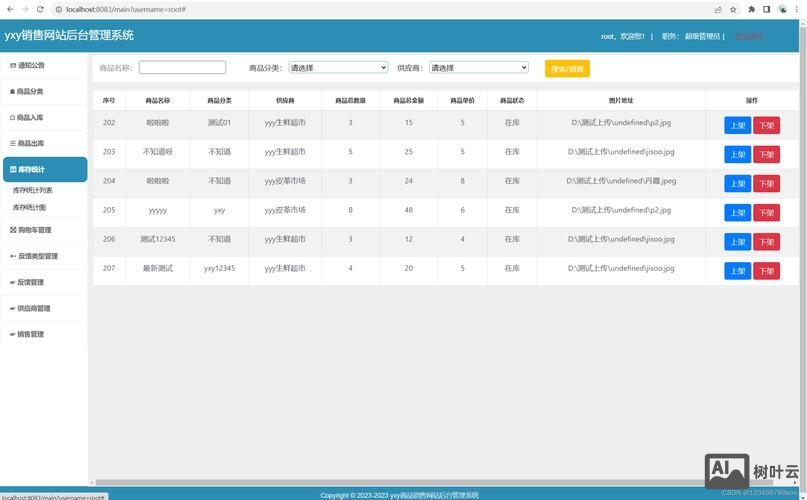
Task: Click the 商品名称 search input field
Action: click(x=182, y=68)
